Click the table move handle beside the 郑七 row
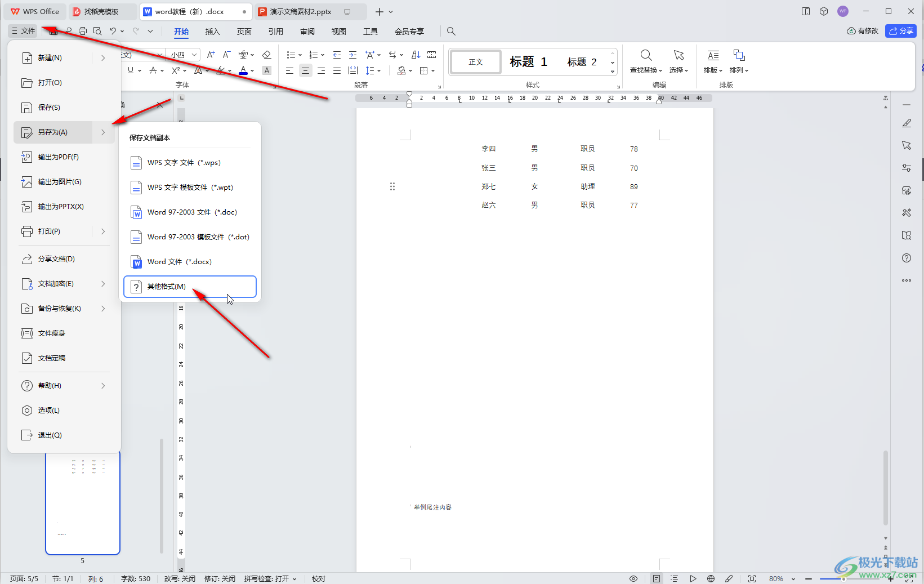The width and height of the screenshot is (924, 584). pyautogui.click(x=392, y=186)
